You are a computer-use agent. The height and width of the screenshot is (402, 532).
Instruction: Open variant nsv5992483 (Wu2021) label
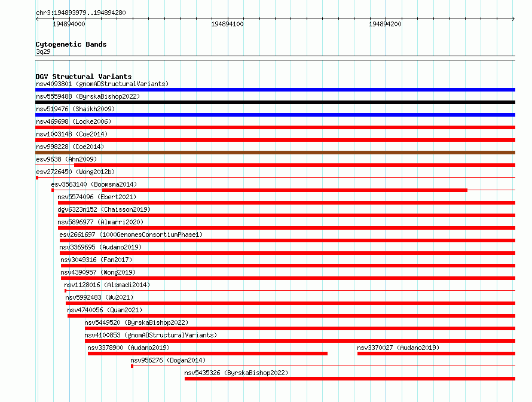click(x=99, y=297)
